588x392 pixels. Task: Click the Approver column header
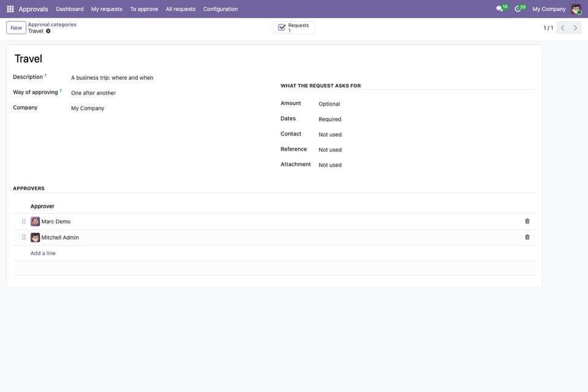tap(42, 206)
